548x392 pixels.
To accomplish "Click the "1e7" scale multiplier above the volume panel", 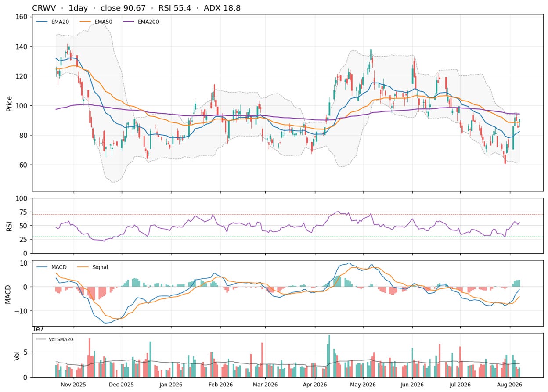I will [x=39, y=329].
